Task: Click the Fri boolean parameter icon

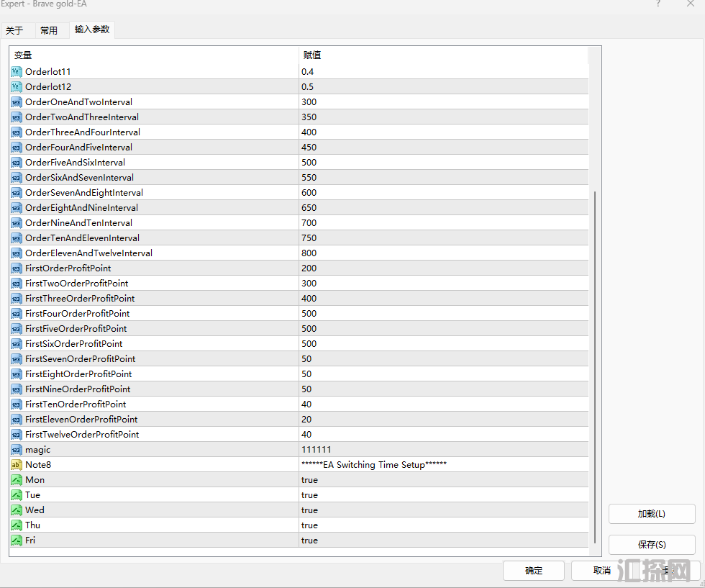Action: click(17, 540)
